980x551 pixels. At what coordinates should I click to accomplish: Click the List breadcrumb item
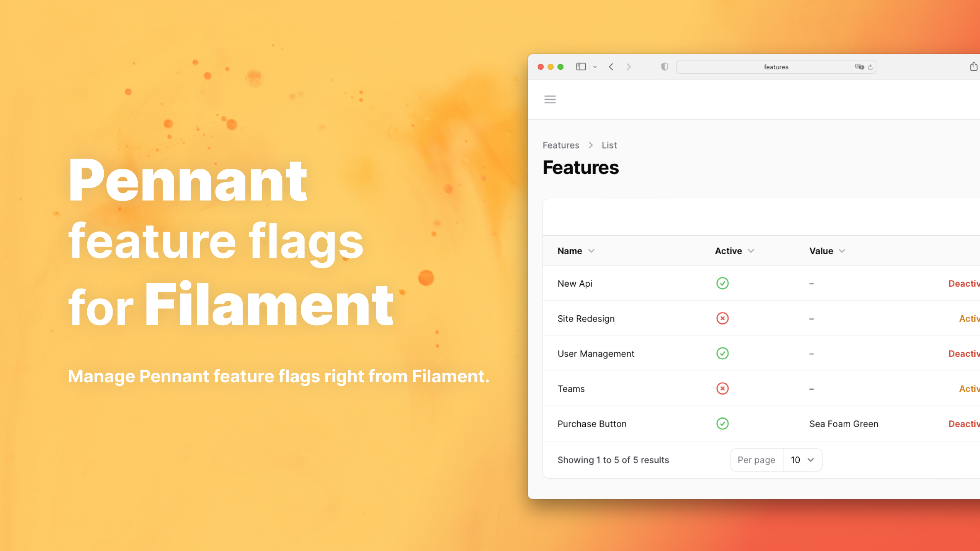click(x=609, y=145)
